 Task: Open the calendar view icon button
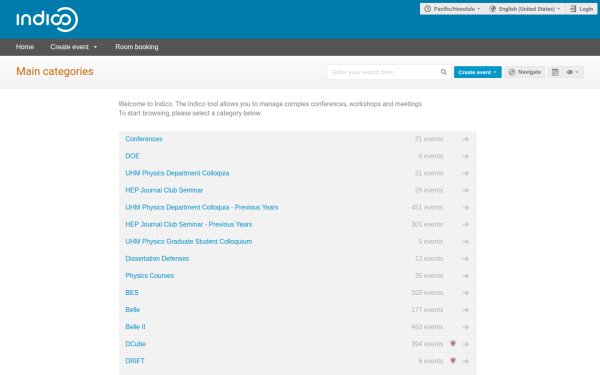coord(555,72)
